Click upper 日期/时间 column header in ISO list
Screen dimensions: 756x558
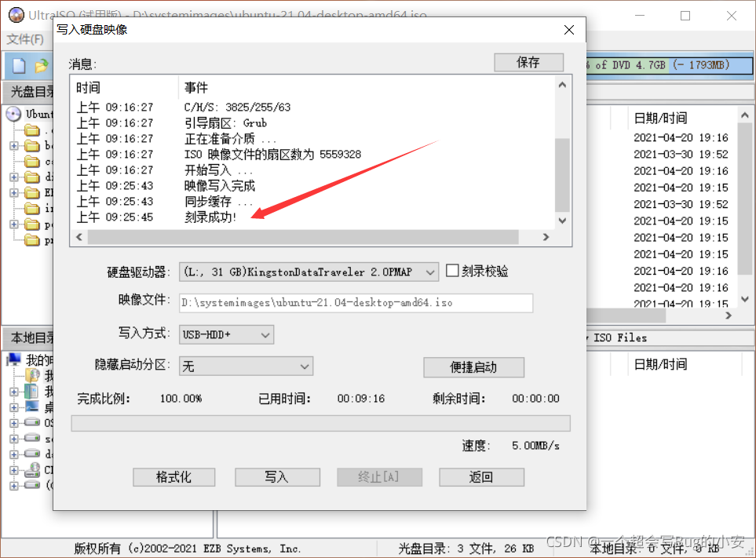point(683,118)
